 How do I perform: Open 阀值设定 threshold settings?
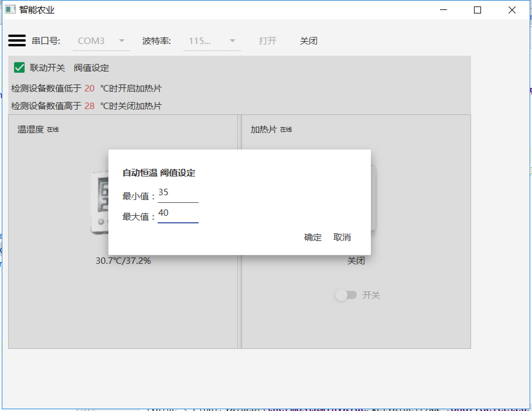click(x=91, y=68)
